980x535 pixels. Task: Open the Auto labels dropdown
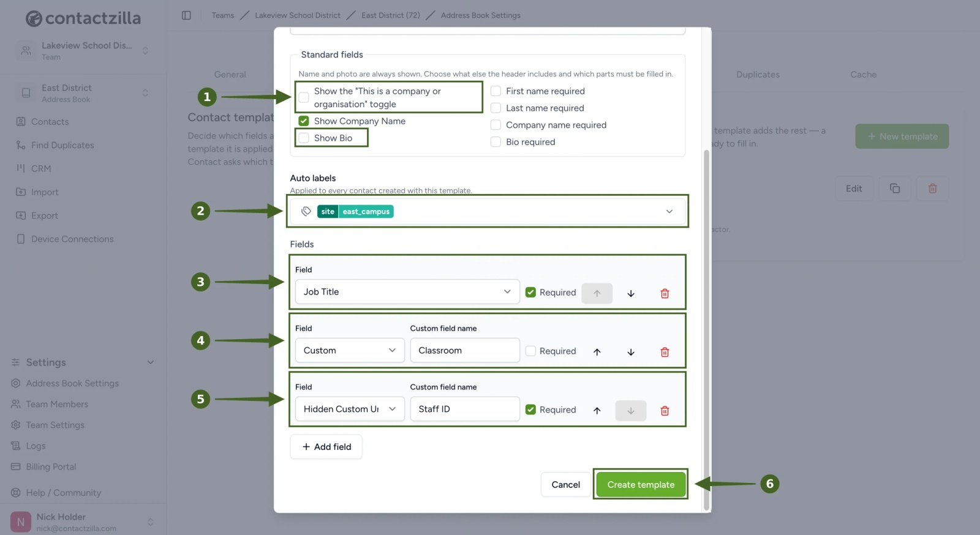tap(488, 211)
